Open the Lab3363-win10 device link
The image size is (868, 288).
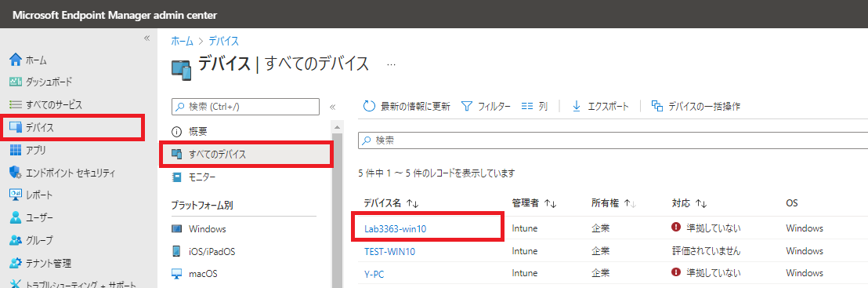[396, 228]
